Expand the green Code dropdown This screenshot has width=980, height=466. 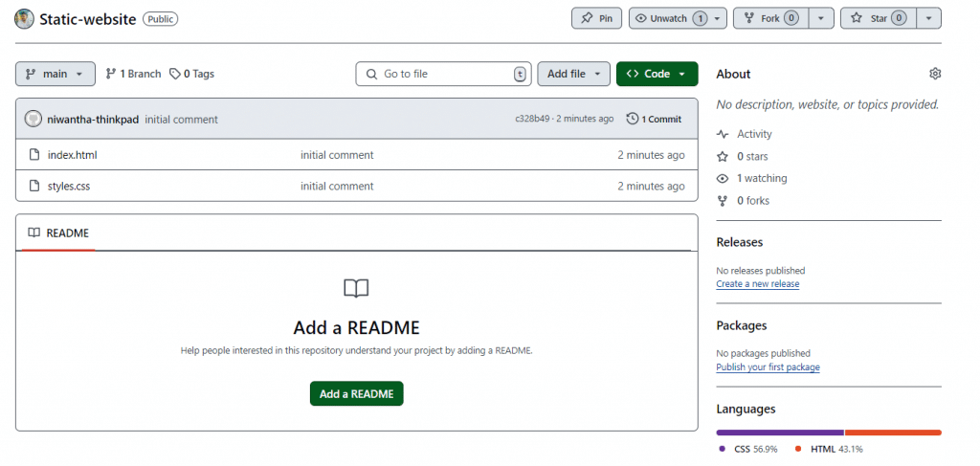click(x=657, y=74)
